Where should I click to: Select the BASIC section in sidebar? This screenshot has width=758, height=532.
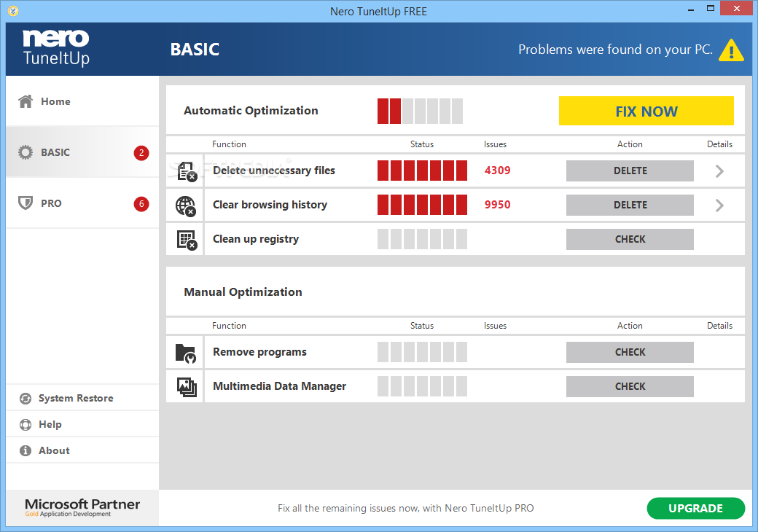pyautogui.click(x=82, y=152)
